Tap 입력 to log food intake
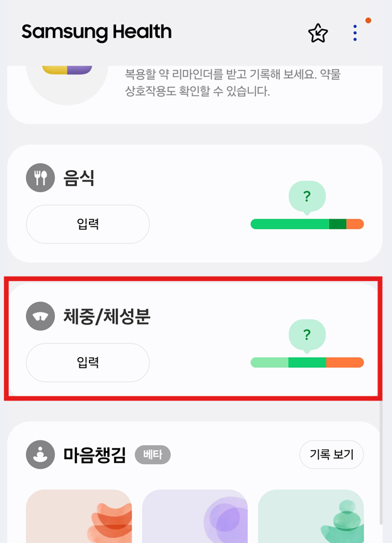 coord(87,224)
